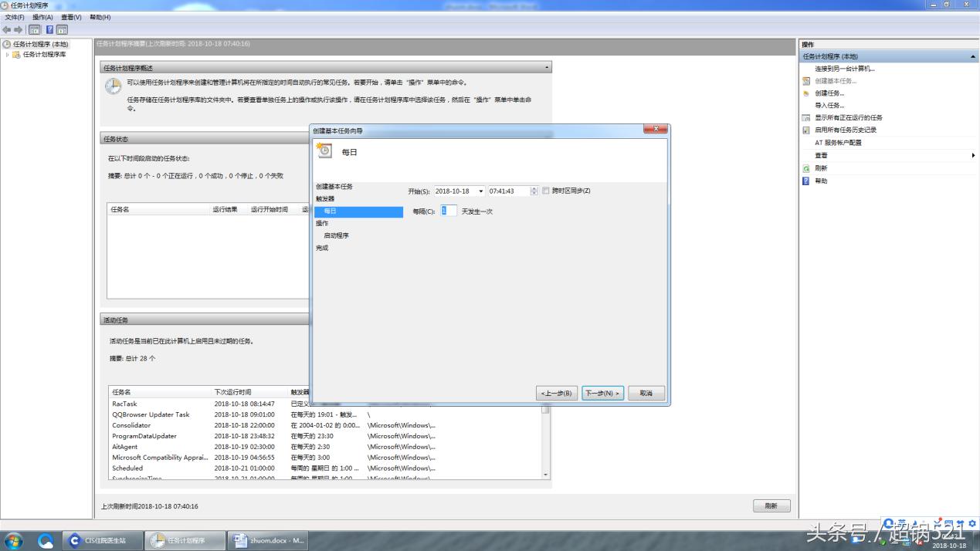This screenshot has height=551, width=980.
Task: Click the 创建任务 icon in actions pane
Action: [806, 93]
